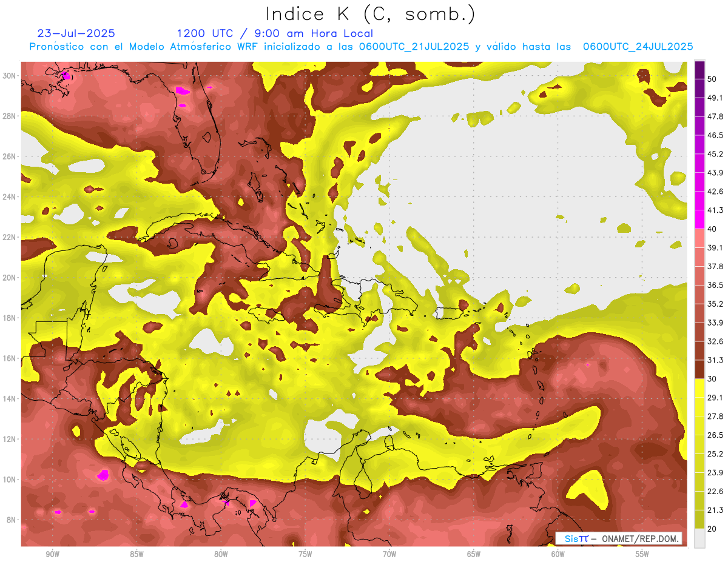Click the colorbar value 36.5

715,286
